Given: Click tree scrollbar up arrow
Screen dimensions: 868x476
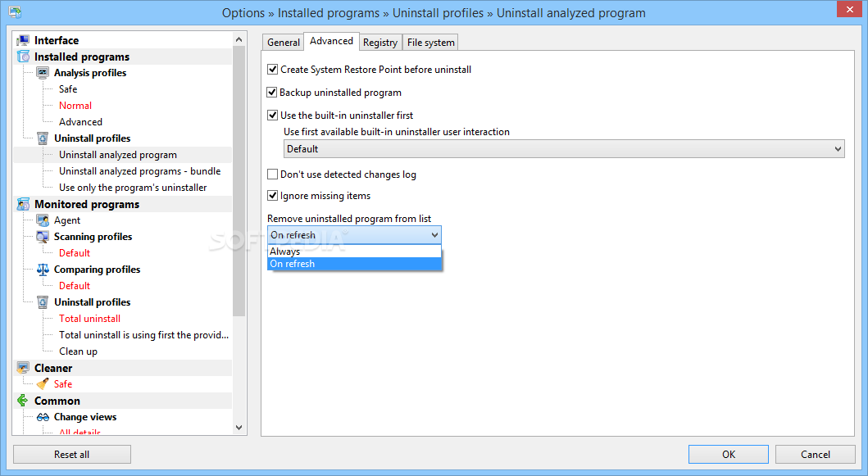Looking at the screenshot, I should pyautogui.click(x=239, y=39).
